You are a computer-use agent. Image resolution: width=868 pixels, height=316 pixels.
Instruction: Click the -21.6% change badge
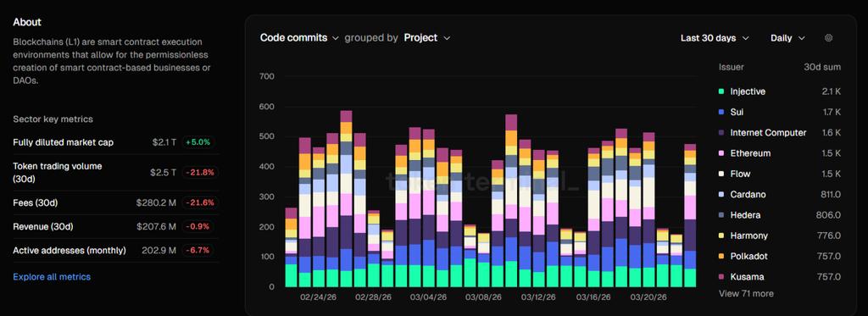coord(200,203)
